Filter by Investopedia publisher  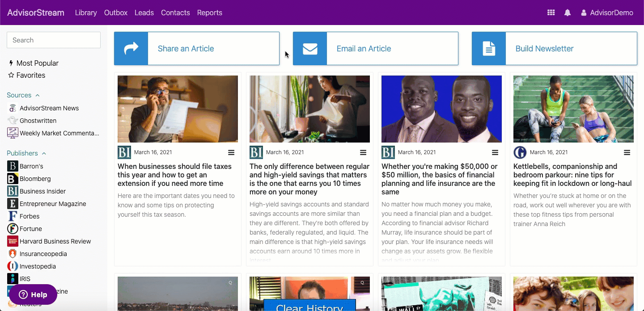38,266
